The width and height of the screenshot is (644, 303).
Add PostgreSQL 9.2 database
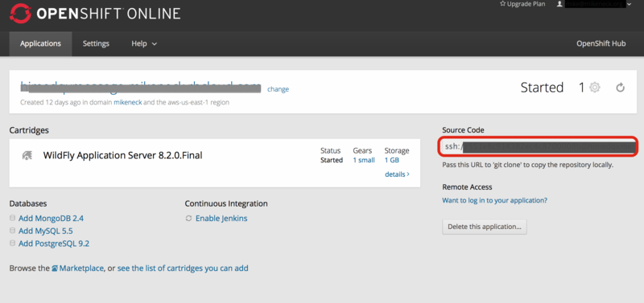tap(54, 244)
